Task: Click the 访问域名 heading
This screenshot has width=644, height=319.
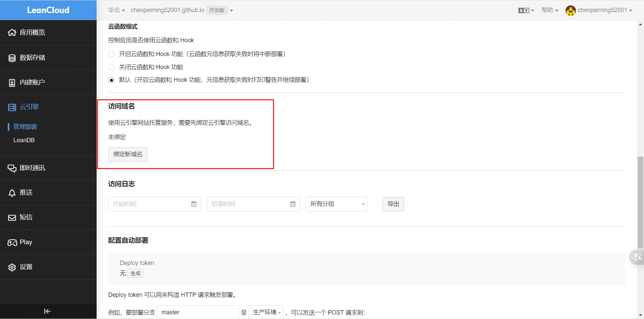Action: [121, 106]
